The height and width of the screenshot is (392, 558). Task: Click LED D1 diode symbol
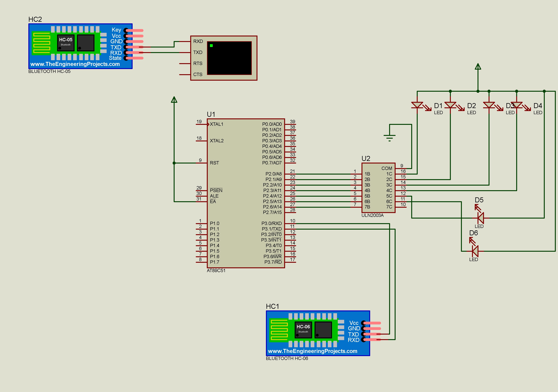pos(417,105)
